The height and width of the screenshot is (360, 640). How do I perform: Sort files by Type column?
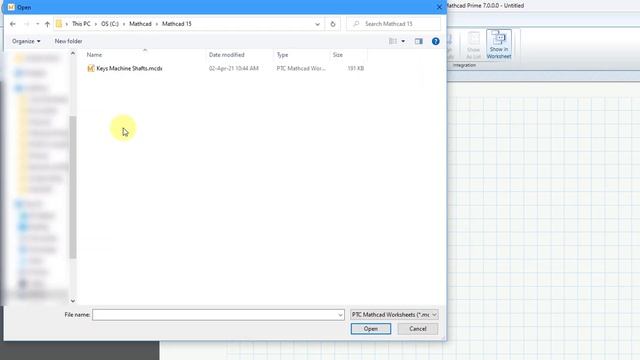point(282,55)
